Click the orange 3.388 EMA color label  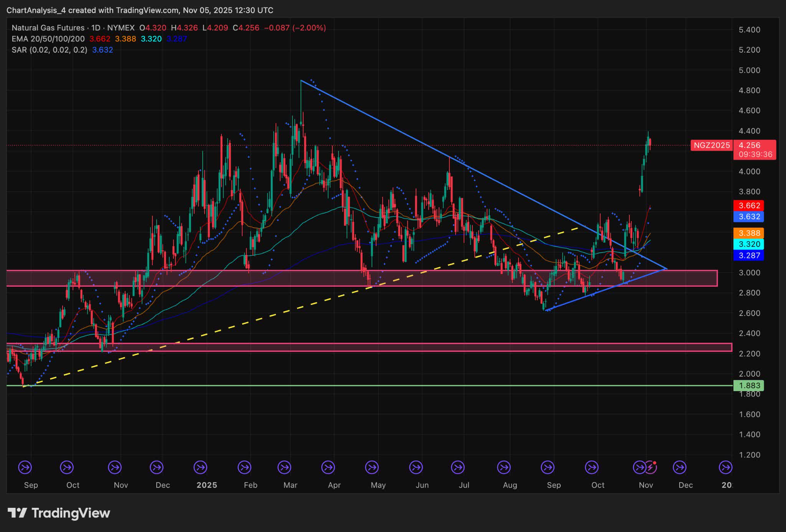748,232
